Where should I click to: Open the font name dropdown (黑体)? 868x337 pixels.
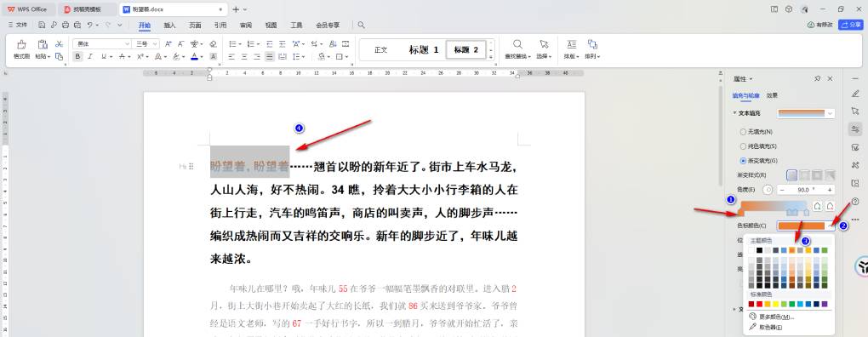coord(127,43)
